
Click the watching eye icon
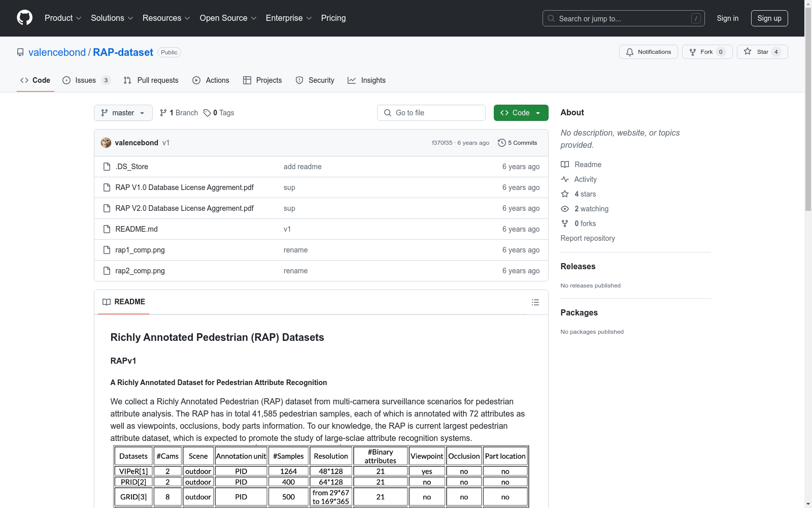tap(565, 209)
